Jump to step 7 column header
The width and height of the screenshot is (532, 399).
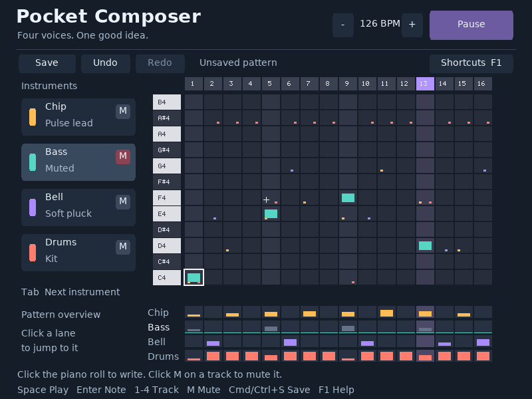[309, 84]
